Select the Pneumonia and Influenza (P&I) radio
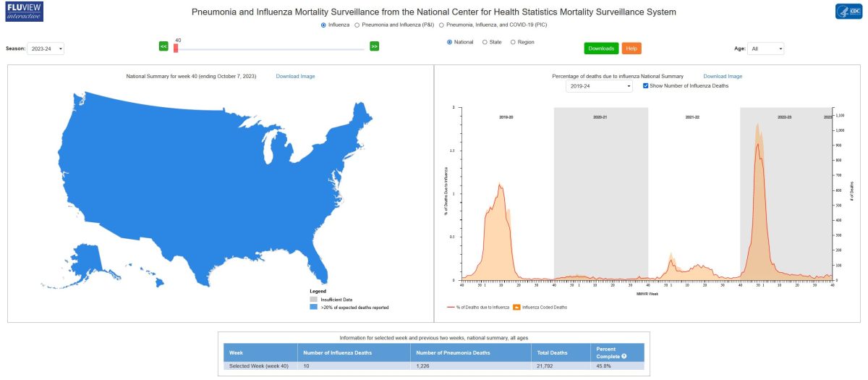Screen dimensions: 868x380 point(357,25)
